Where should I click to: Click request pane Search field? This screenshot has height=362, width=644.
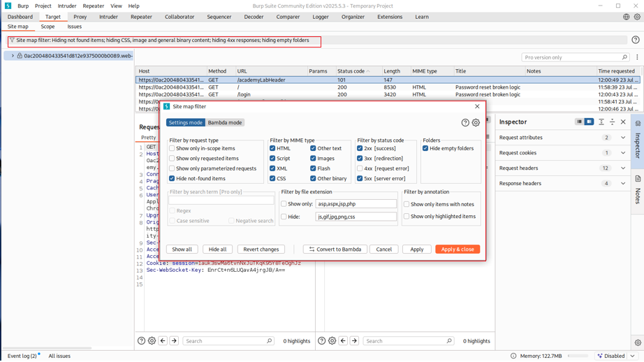228,340
